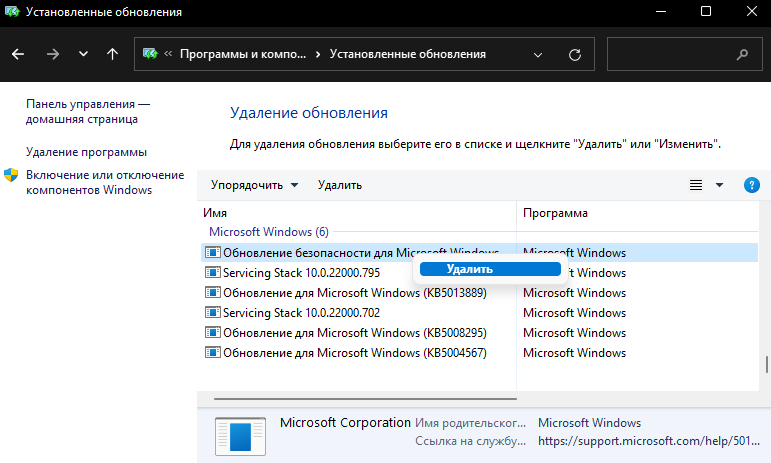The height and width of the screenshot is (463, 771).
Task: Open help with the blue question icon
Action: click(752, 185)
